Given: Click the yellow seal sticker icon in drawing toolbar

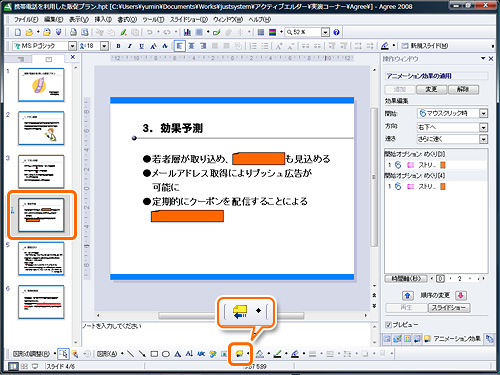Looking at the screenshot, I should [239, 354].
